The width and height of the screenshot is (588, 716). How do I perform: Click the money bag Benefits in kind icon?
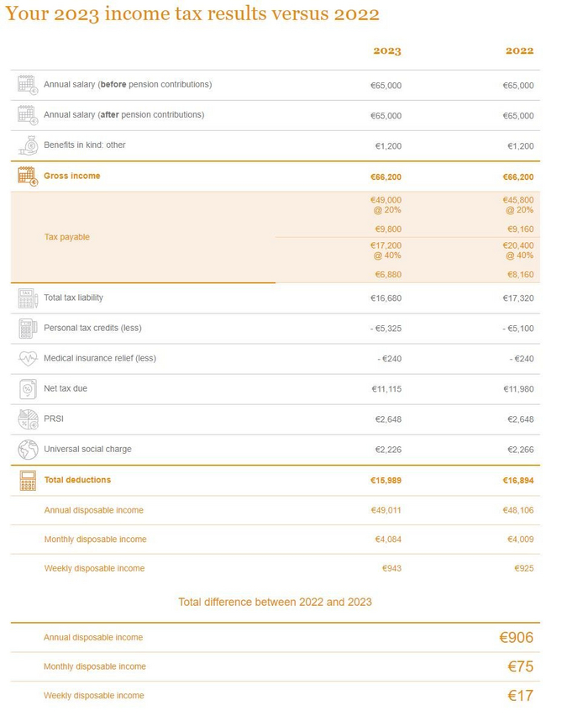point(27,145)
